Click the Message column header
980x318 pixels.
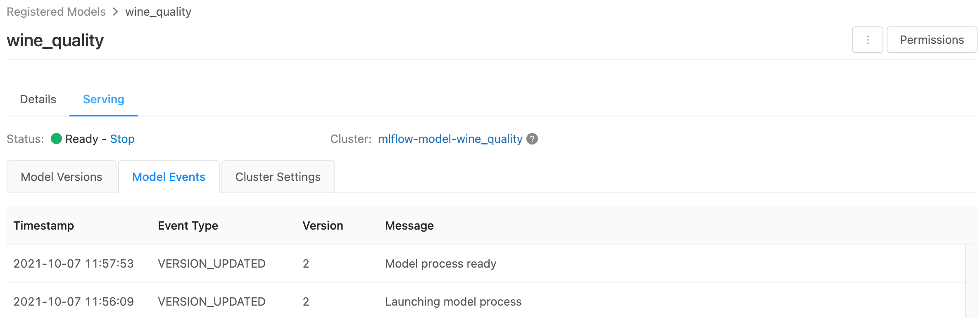coord(409,225)
